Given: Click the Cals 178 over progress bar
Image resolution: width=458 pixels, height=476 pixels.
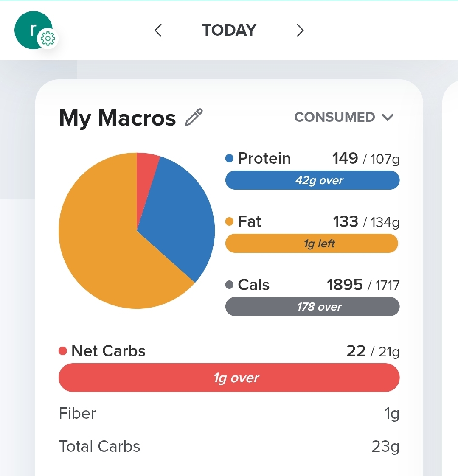Looking at the screenshot, I should click(x=312, y=306).
